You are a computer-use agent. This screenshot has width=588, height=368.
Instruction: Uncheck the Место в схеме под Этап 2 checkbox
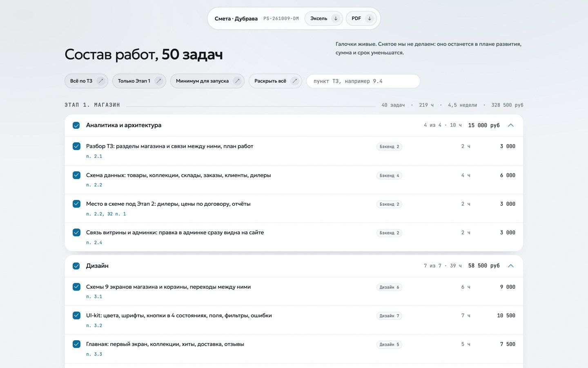coord(76,204)
